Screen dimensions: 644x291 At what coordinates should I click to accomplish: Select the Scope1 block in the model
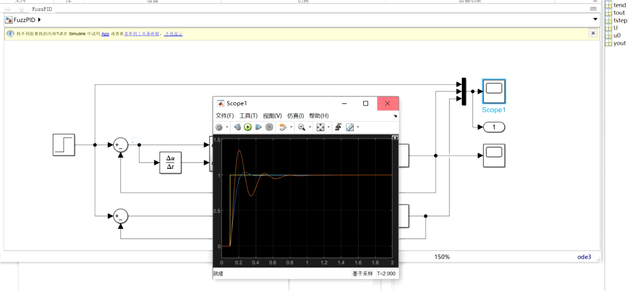tap(494, 92)
